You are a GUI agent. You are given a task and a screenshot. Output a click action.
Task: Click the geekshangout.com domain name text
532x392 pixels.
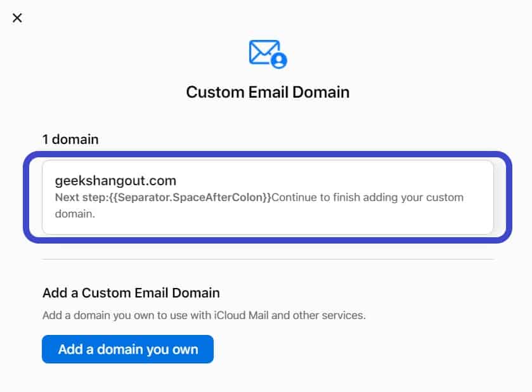[115, 181]
